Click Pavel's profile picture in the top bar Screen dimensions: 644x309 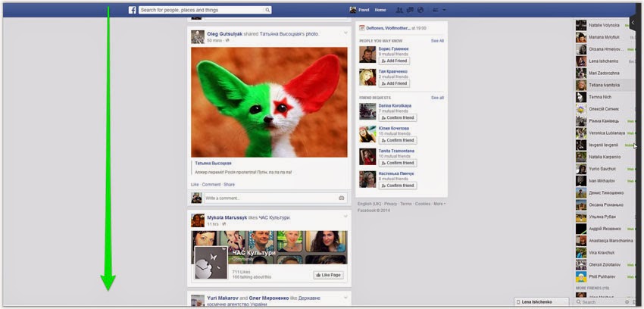coord(353,10)
